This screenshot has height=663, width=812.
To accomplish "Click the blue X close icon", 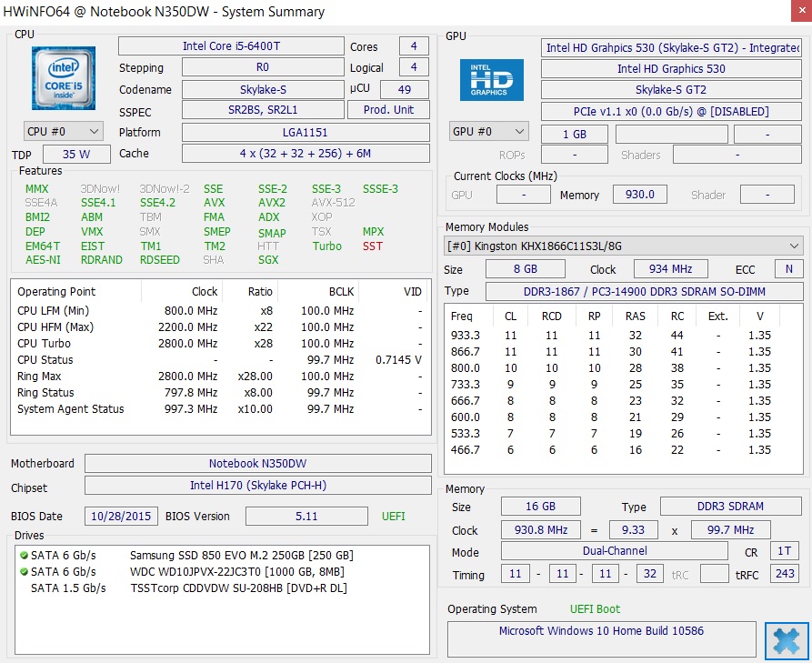I will pos(787,639).
